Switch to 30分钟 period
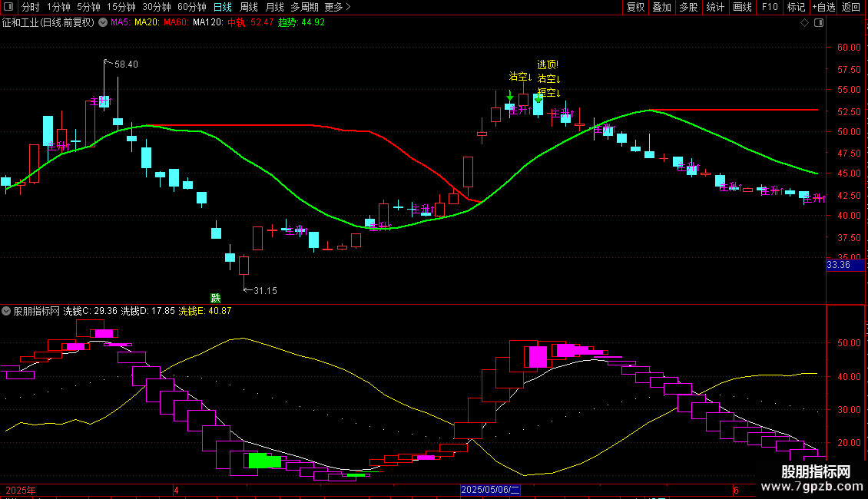868x499 pixels. pos(157,7)
